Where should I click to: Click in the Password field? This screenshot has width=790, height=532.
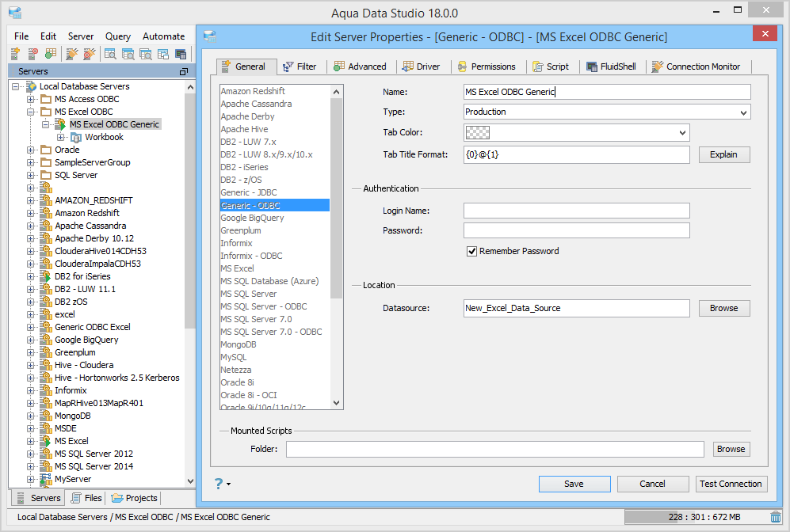[x=576, y=230]
